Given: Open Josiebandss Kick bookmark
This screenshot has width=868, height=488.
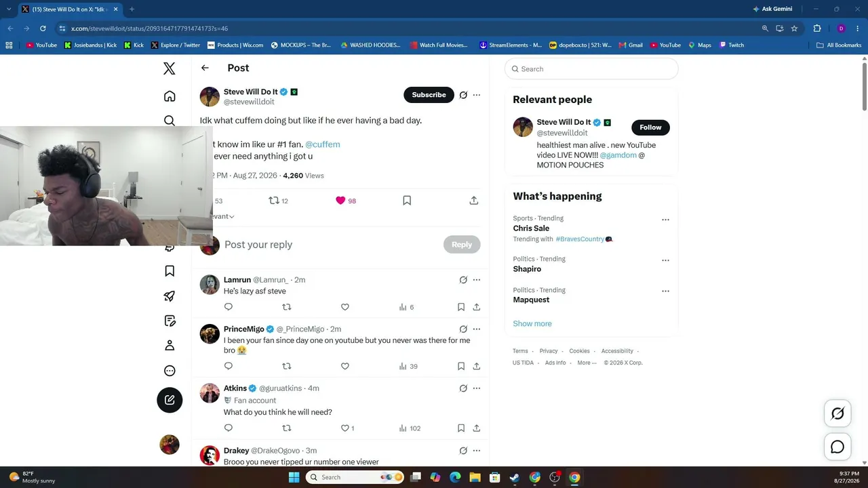Looking at the screenshot, I should coord(91,45).
